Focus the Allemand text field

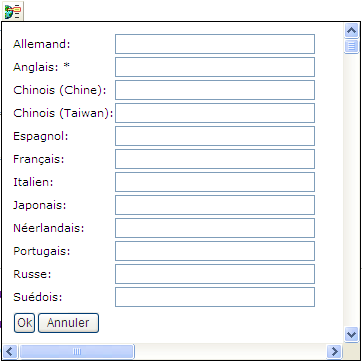pos(215,44)
